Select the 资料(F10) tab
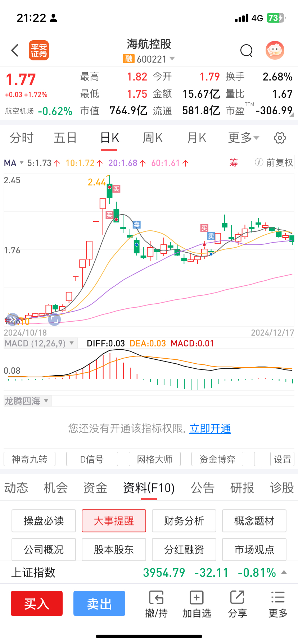Screen dimensions: 298x644 (149, 488)
